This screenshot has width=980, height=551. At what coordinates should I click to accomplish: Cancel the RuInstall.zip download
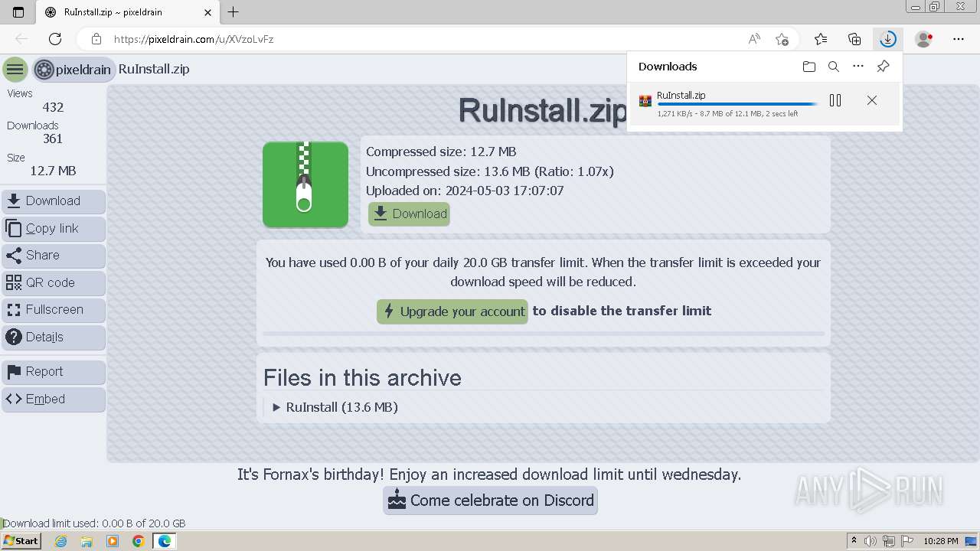[x=872, y=100]
